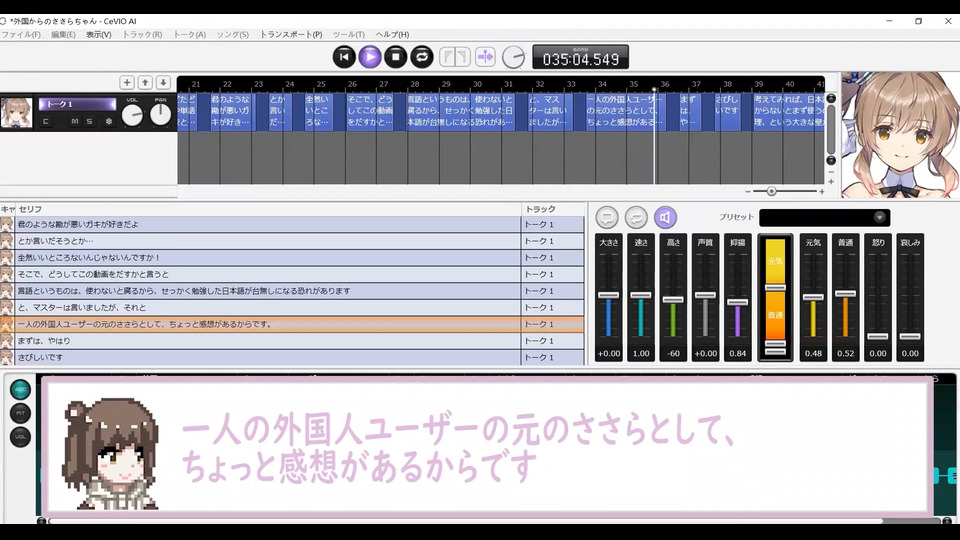Click the 大きさ volume slider handle
The image size is (960, 540).
coord(609,295)
